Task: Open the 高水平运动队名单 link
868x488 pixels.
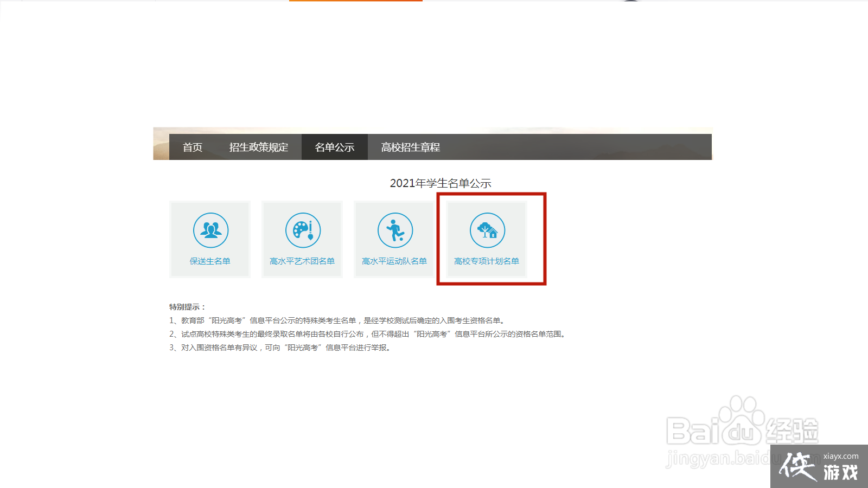Action: pos(394,261)
